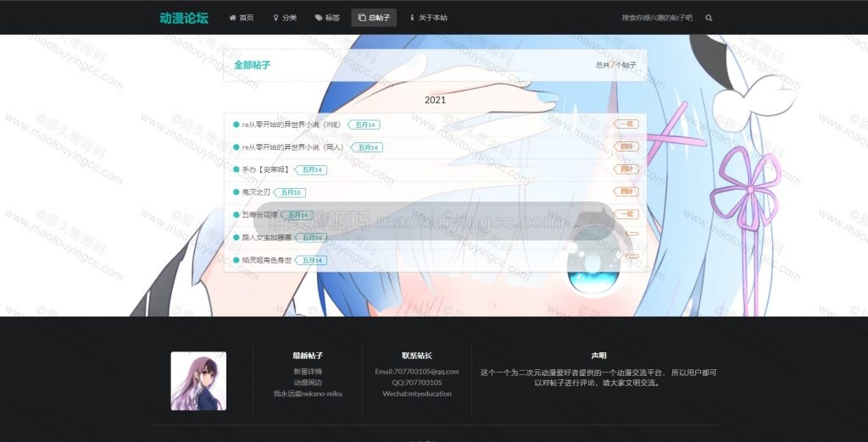The image size is (868, 442).
Task: Open the 分类 categories menu item
Action: pos(285,18)
